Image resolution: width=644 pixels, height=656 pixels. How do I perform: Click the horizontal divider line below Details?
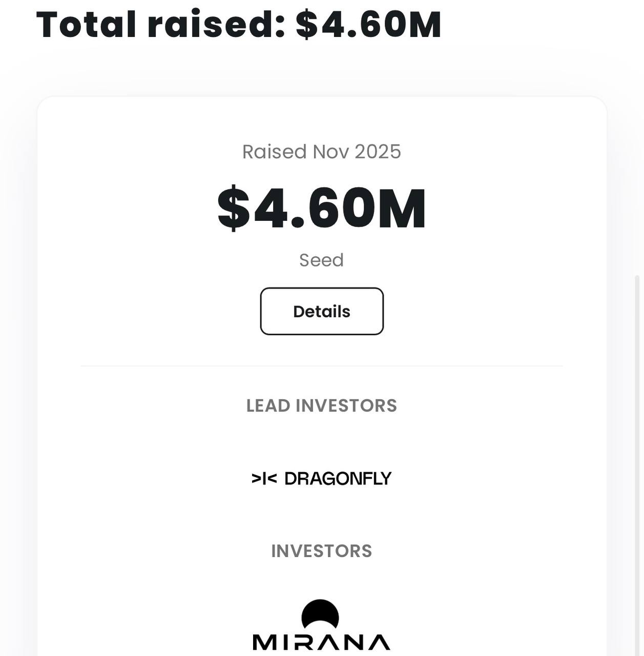pos(321,366)
